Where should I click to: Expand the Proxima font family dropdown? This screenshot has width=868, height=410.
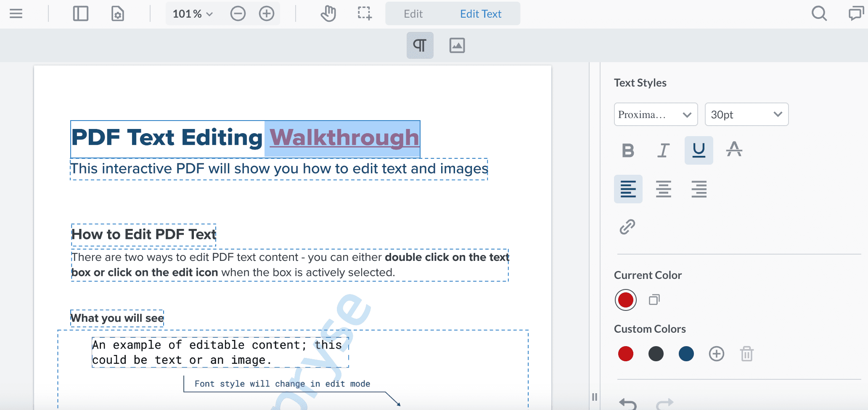point(655,115)
